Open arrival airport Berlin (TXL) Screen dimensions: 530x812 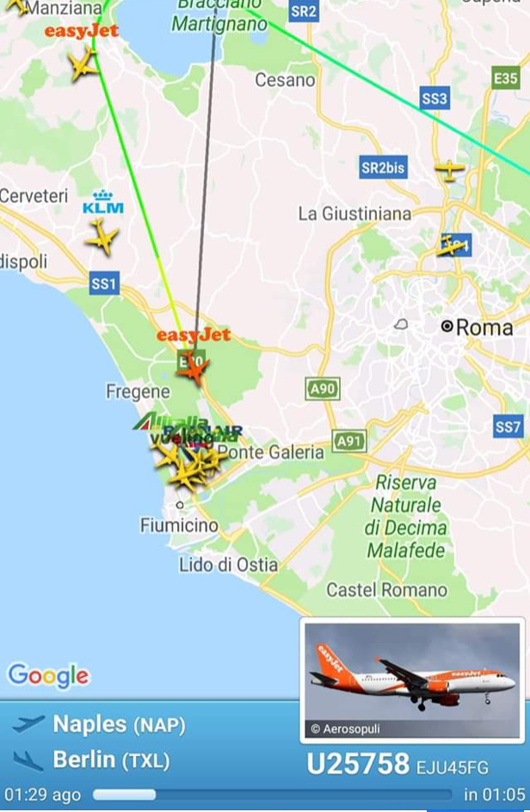point(111,760)
